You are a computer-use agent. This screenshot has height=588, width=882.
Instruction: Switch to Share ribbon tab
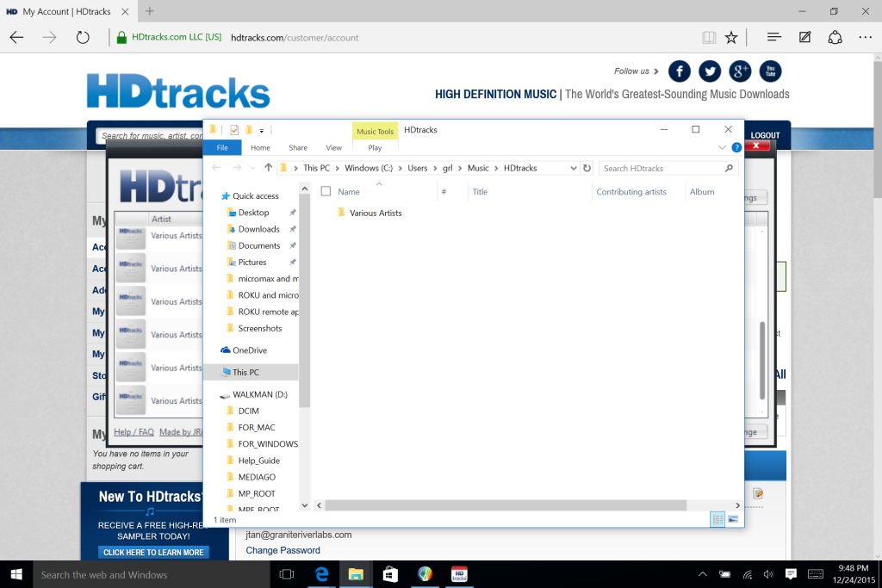[x=298, y=148]
